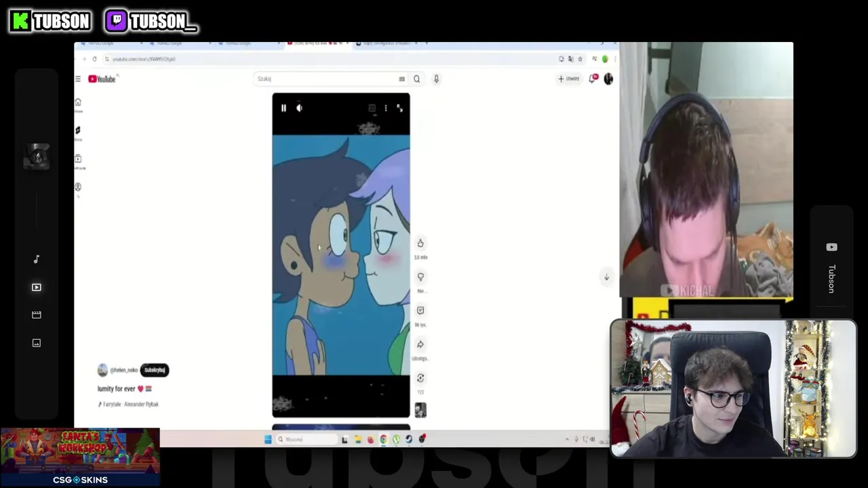Open Steam from the taskbar
Screen dimensions: 868x488
(409, 440)
